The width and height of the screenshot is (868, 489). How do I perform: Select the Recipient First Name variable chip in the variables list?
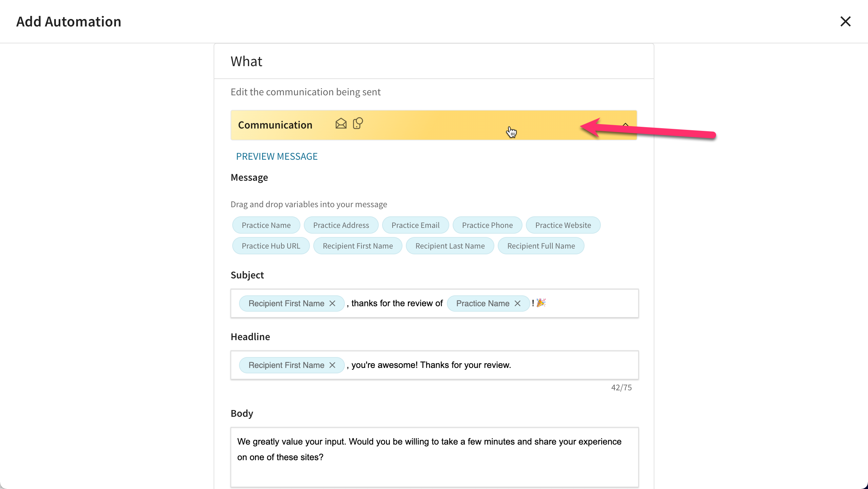[358, 246]
